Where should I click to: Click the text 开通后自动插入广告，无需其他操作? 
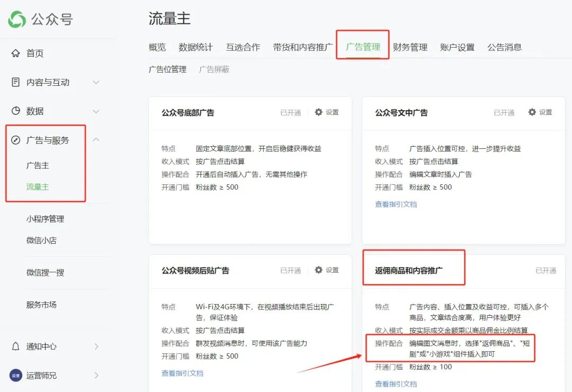(x=252, y=174)
